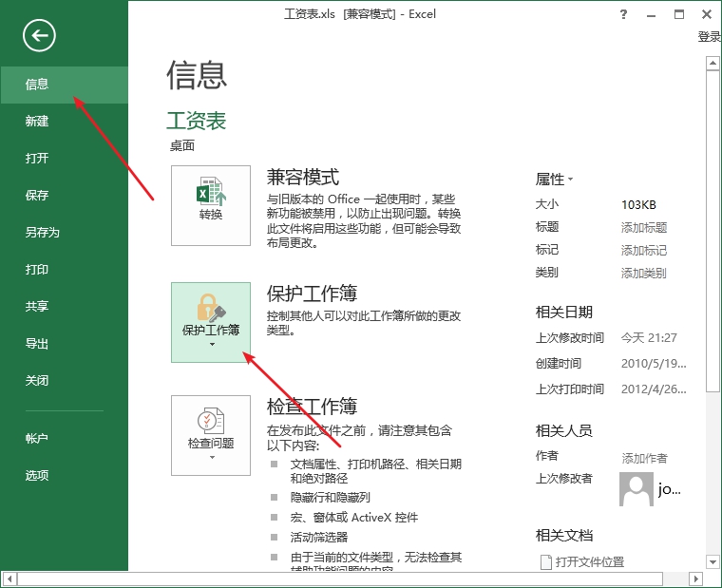Screen dimensions: 722x588
Task: Click the vertical scrollbar thumb
Action: (712, 231)
